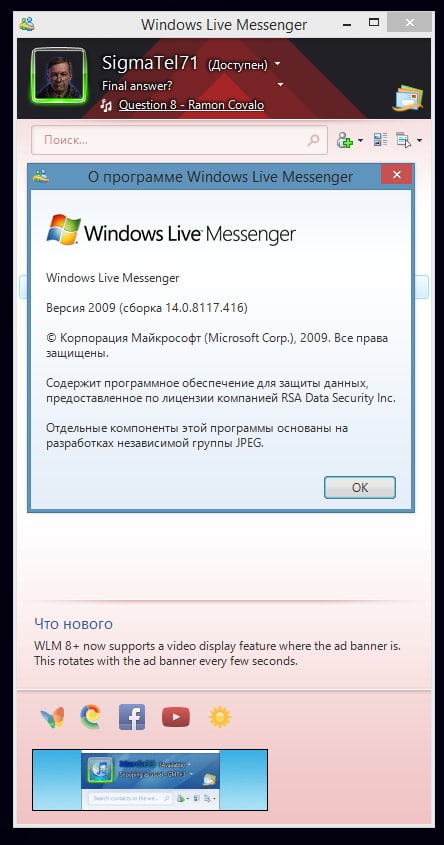Open the Question 8 - Ramon Covalo link
Image resolution: width=444 pixels, height=845 pixels.
[191, 105]
